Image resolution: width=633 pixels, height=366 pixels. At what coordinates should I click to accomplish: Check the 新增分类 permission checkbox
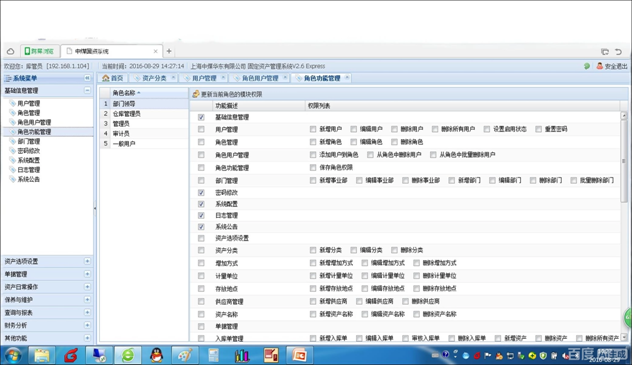[313, 250]
